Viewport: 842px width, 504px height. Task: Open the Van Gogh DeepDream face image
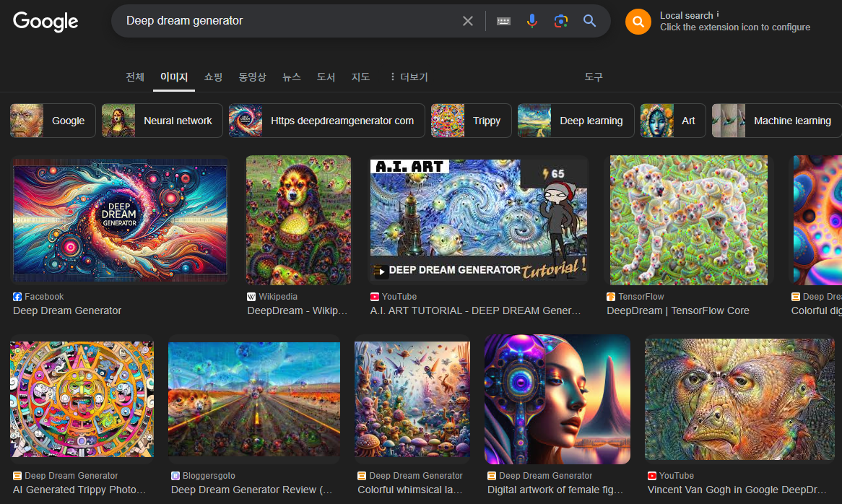[x=740, y=399]
